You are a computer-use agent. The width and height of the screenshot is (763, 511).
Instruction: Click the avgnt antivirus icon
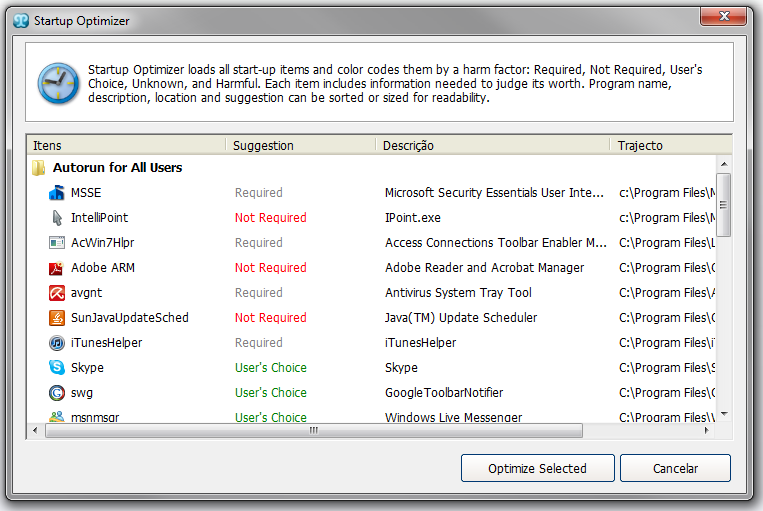[57, 293]
